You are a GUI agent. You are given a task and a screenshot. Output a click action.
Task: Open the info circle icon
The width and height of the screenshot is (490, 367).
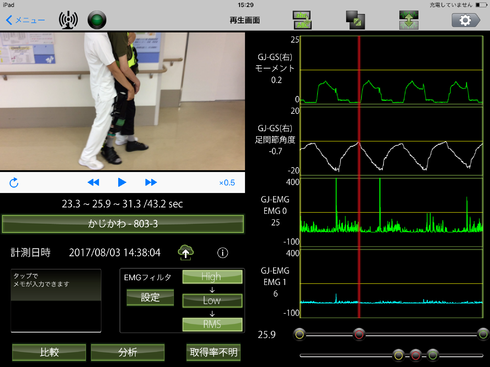pos(222,253)
